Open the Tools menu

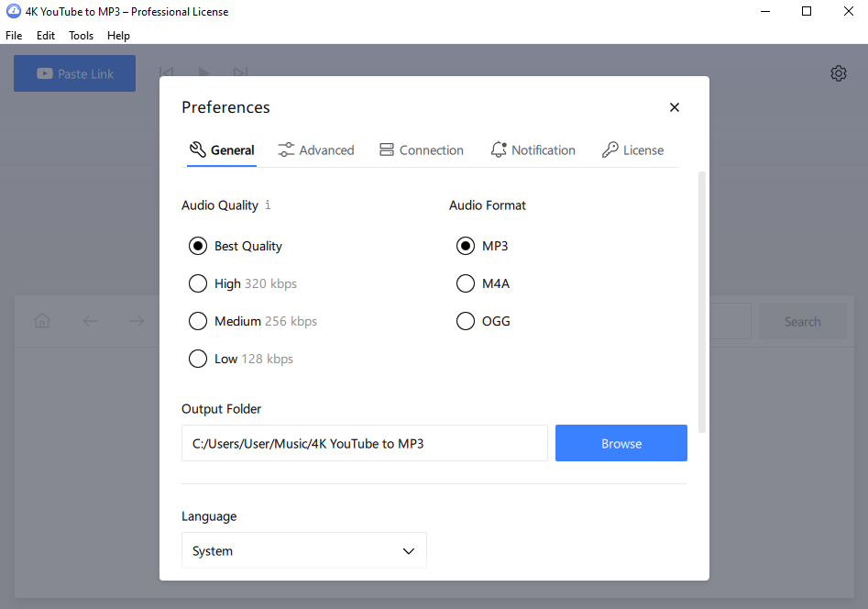[x=81, y=36]
